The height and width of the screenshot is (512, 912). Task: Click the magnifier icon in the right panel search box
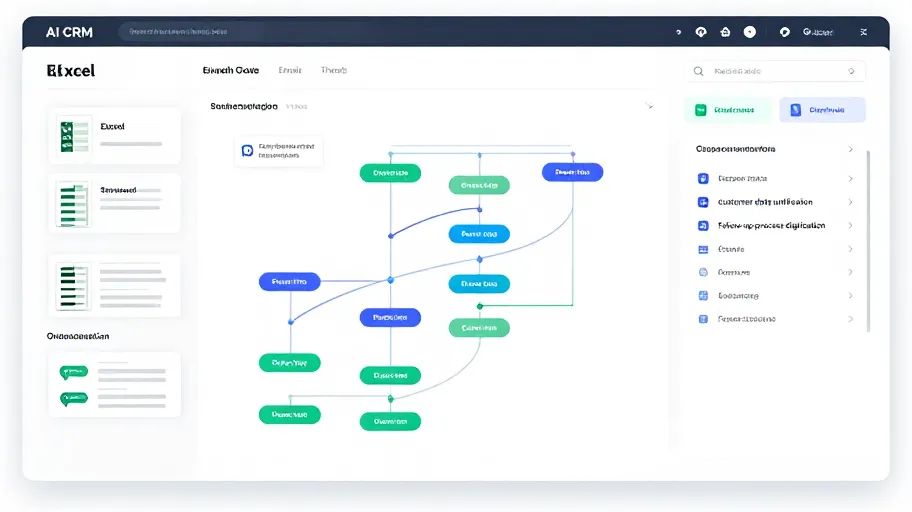698,71
